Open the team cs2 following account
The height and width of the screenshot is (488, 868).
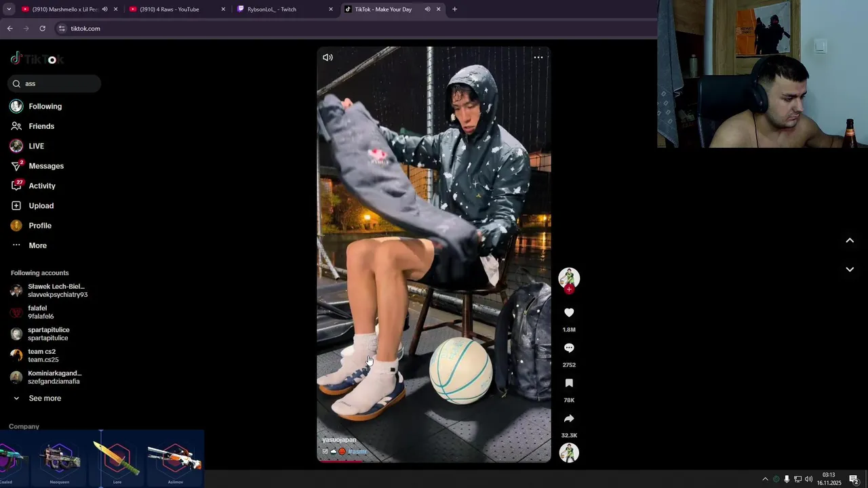(x=43, y=356)
